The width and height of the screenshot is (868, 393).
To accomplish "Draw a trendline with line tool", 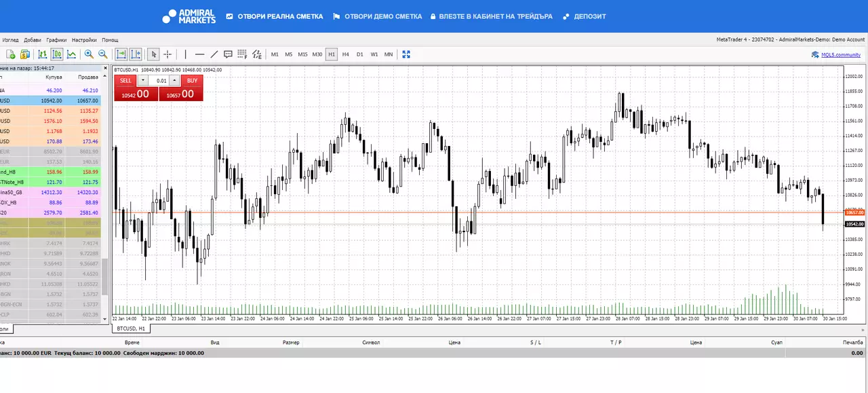I will coord(214,54).
